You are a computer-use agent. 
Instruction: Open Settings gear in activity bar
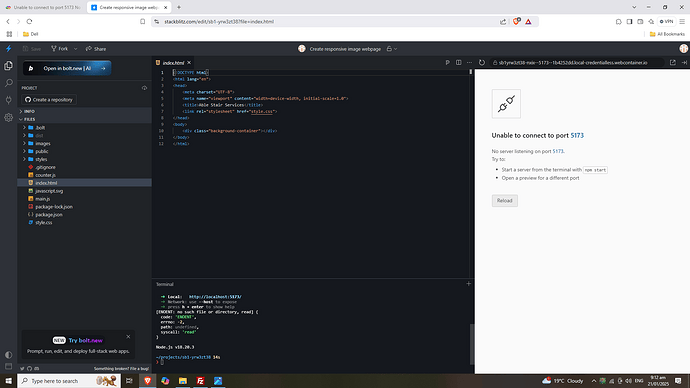8,117
